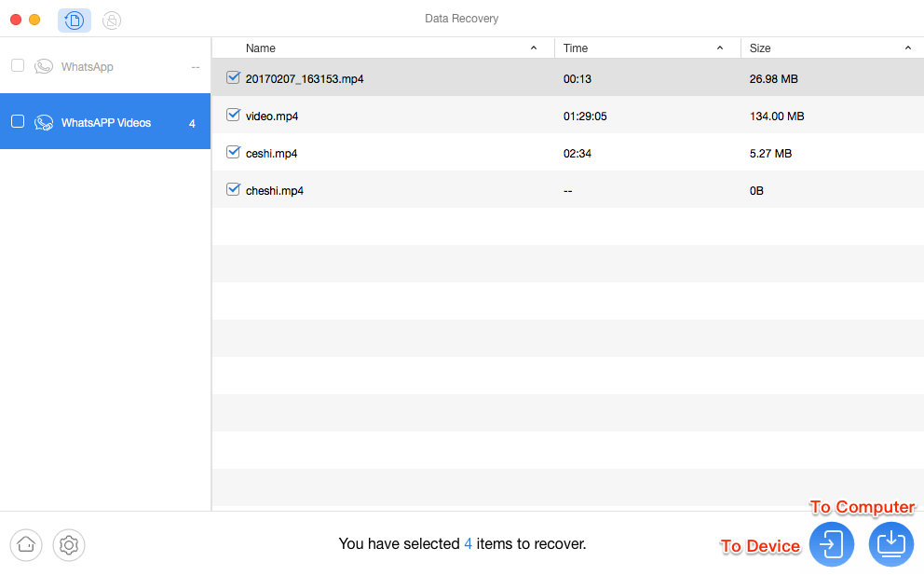Click the 134.00 MB size cell
This screenshot has width=924, height=575.
point(777,116)
